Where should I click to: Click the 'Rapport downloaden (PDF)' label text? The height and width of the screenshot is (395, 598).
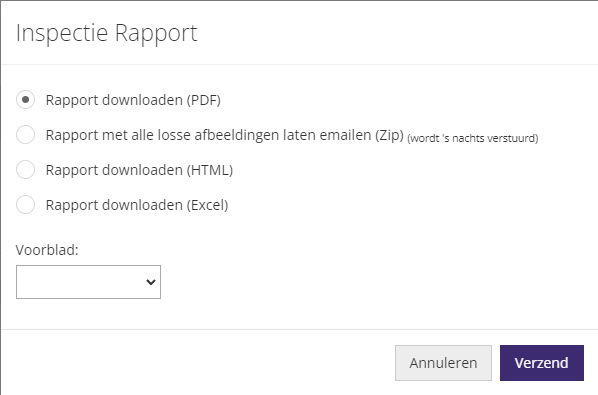133,100
